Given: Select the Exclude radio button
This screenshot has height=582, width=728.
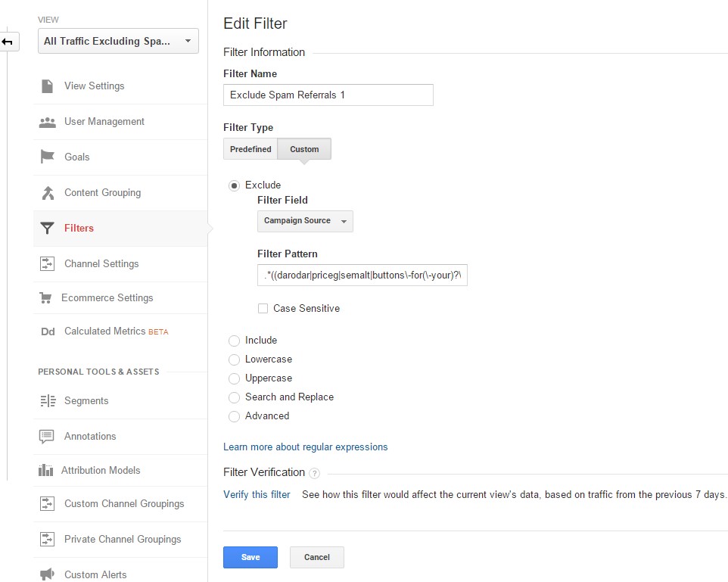Looking at the screenshot, I should [234, 185].
